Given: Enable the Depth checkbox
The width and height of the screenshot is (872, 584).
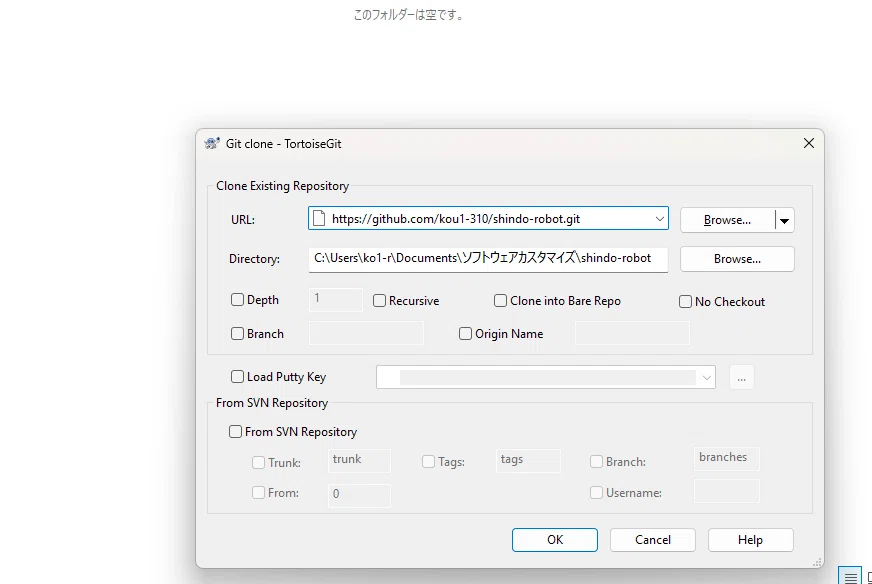Looking at the screenshot, I should 237,300.
